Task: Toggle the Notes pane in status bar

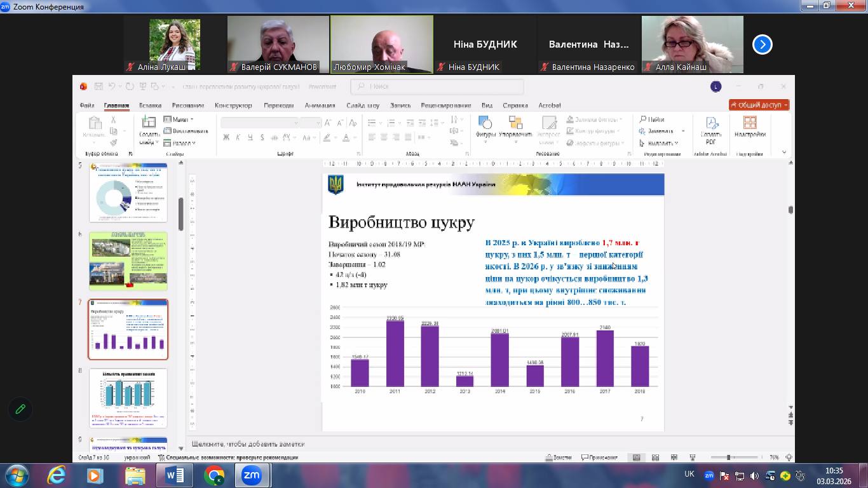Action: (559, 457)
